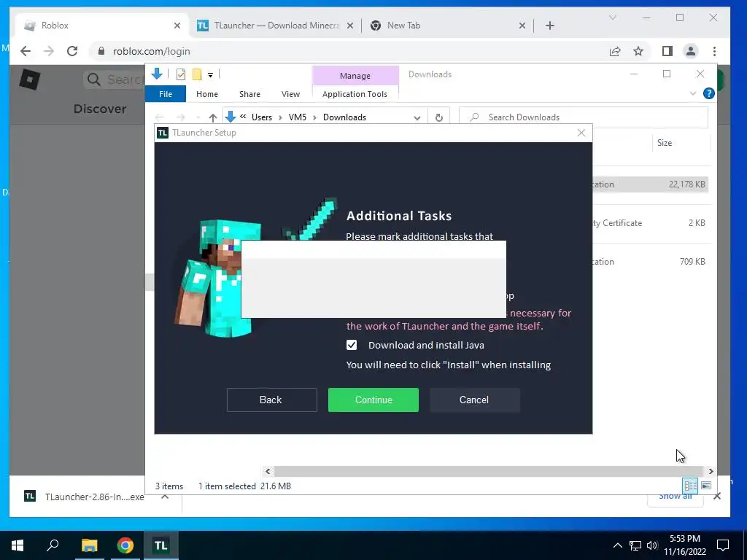Screen dimensions: 747x560
Task: Click the Downloads breadcrumb in the address bar
Action: point(344,117)
